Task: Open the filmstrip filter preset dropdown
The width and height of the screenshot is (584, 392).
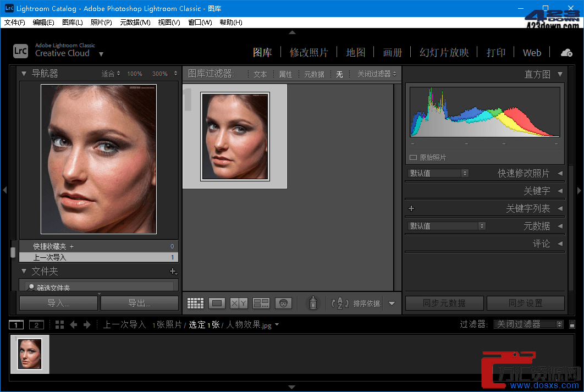Action: click(528, 324)
